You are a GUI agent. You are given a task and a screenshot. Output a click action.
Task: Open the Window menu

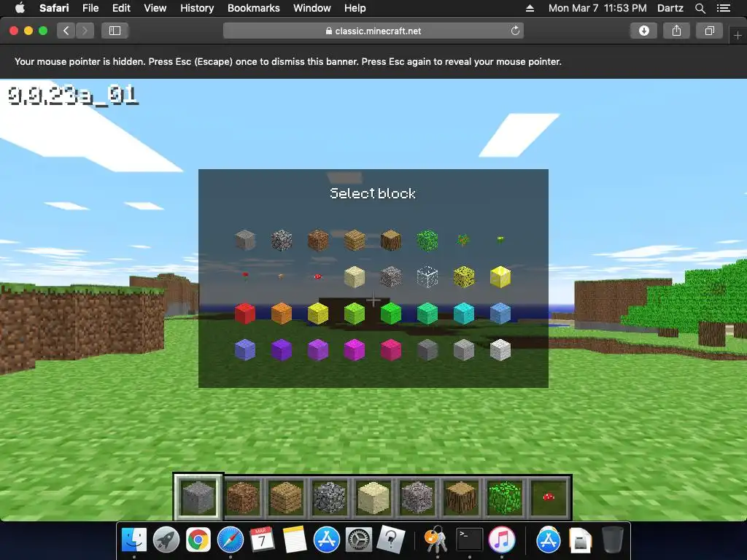point(311,8)
